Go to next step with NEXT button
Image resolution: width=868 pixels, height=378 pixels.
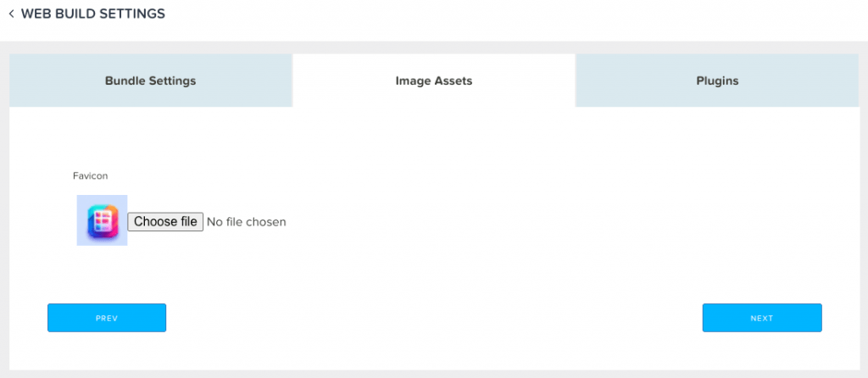[762, 318]
